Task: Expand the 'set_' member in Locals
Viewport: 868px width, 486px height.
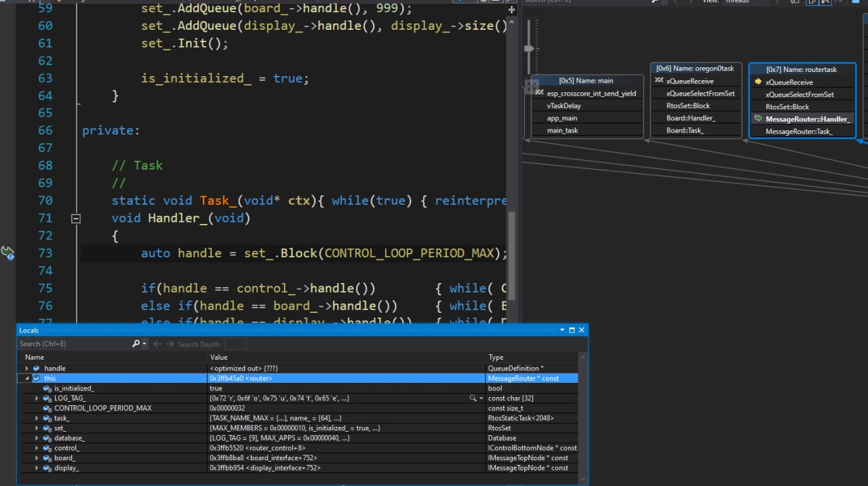Action: pos(37,428)
